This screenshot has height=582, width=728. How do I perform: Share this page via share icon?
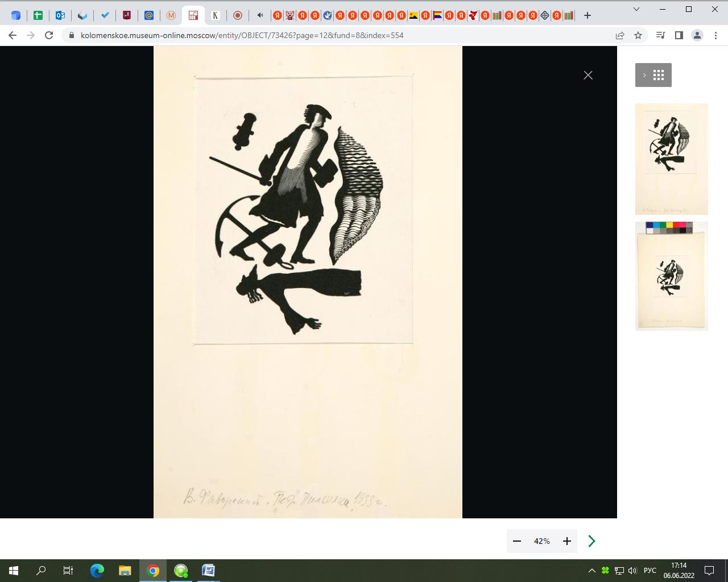tap(620, 35)
